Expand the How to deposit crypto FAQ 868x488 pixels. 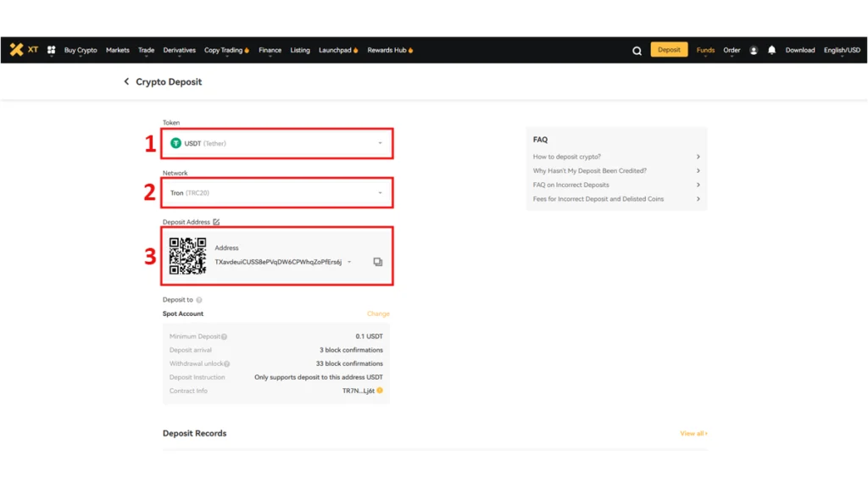617,157
